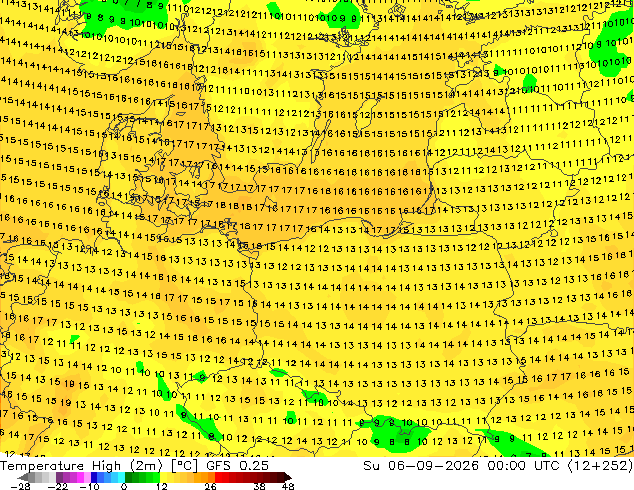This screenshot has height=490, width=634.
Task: Click the blue segment of the color scale
Action: tap(108, 477)
